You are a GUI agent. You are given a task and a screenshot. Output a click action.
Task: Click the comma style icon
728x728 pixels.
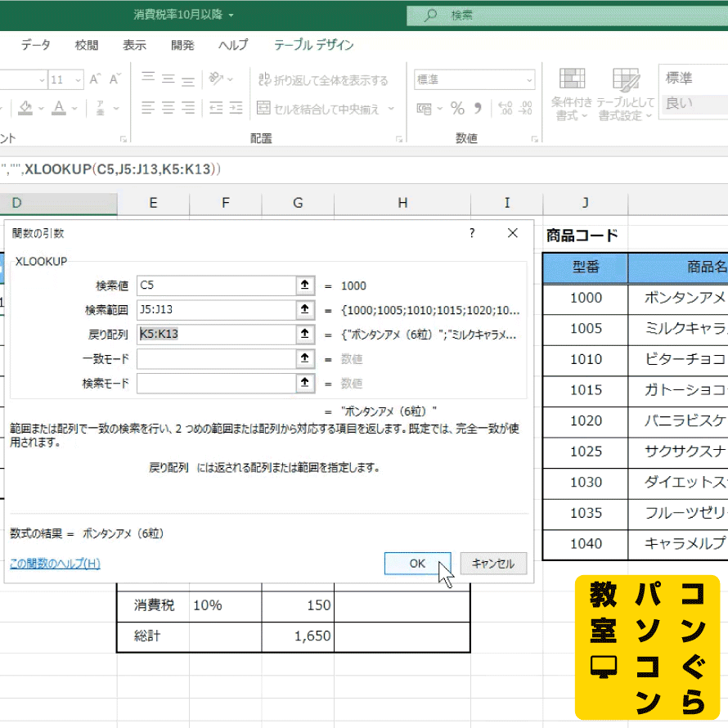479,109
